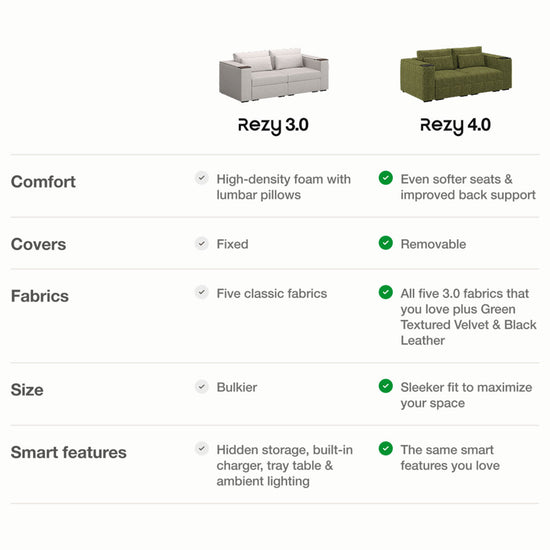Click the Rezy 3.0 product title
Image resolution: width=550 pixels, height=550 pixels.
(273, 126)
